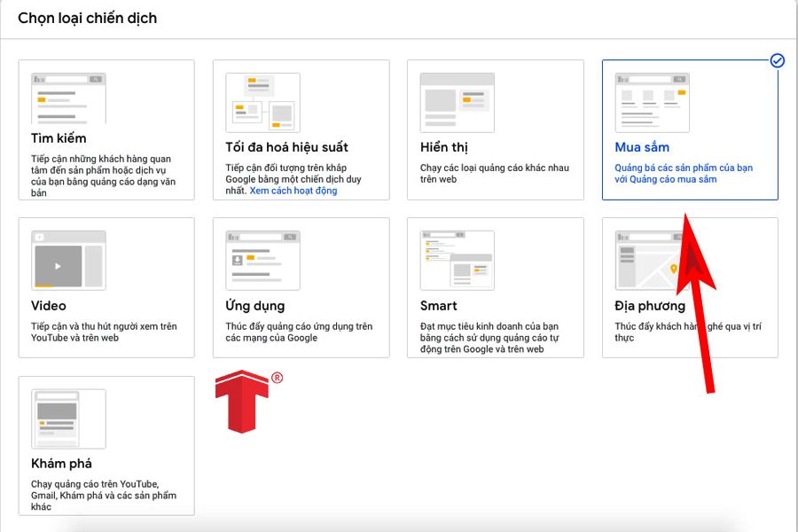
Task: Click text 'Chạy các loại quảng cáo khác nhau'
Action: (495, 168)
